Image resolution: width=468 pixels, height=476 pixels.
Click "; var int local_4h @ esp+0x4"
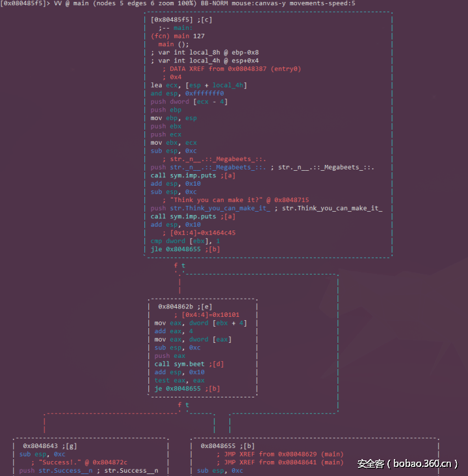coord(205,60)
